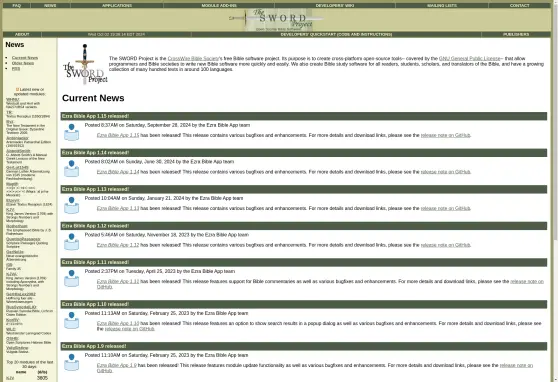558x382 pixels.
Task: Click the news icon beside Ezra 1.11 post
Action: pyautogui.click(x=71, y=278)
